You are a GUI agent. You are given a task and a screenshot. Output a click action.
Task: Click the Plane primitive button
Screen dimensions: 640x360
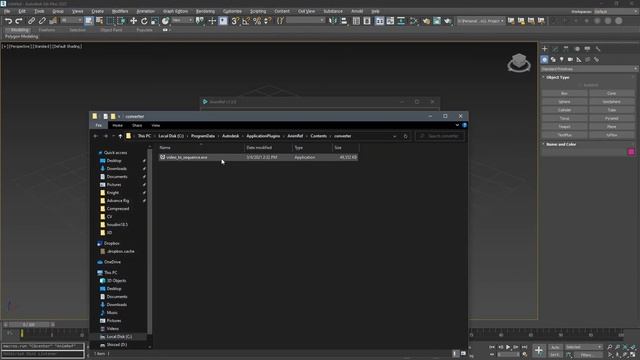click(x=612, y=127)
